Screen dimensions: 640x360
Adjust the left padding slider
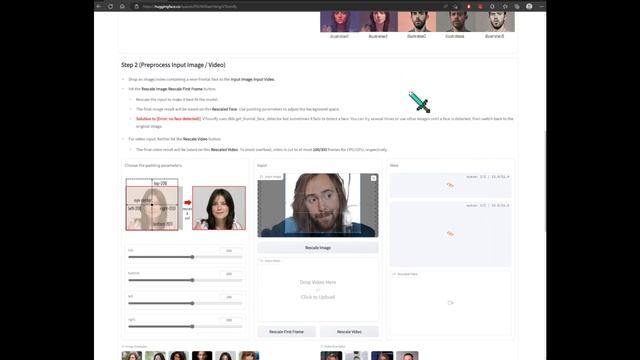tap(185, 303)
